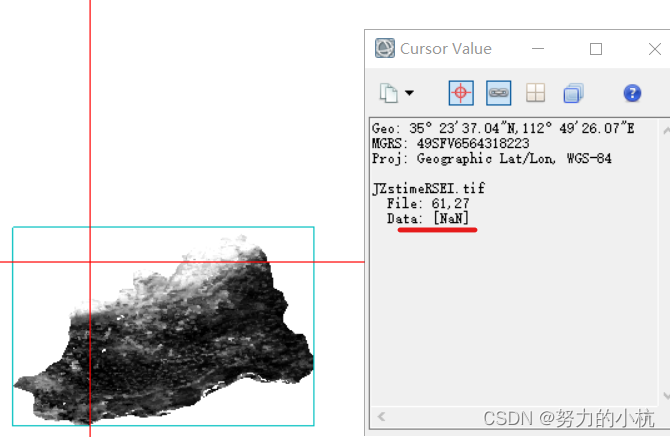Select the Proj Geographic Lat/Lon line

[491, 158]
